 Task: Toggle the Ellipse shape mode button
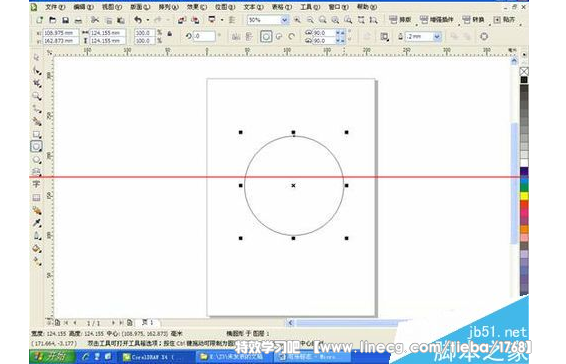[266, 36]
